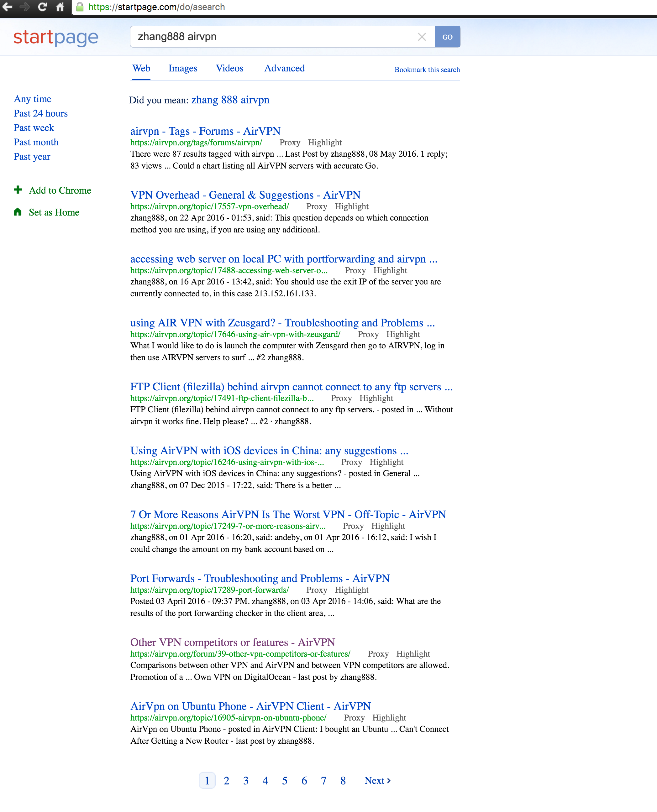Click the Proxy link for VPN Overhead result
657x812 pixels.
pos(316,206)
